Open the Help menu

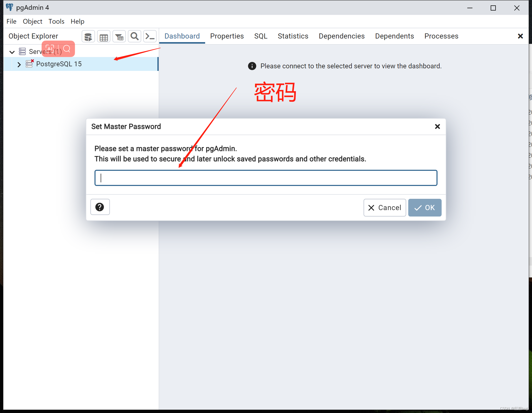coord(78,21)
